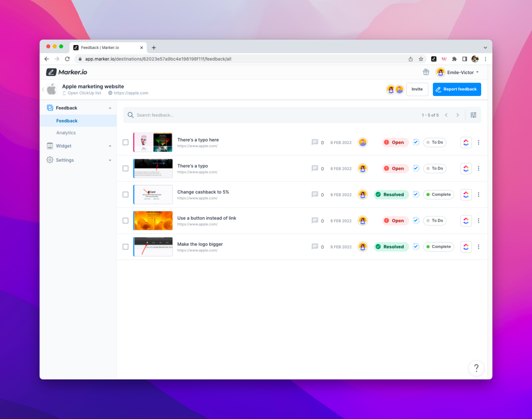The width and height of the screenshot is (532, 419).
Task: Click the browser reload icon
Action: coord(67,59)
